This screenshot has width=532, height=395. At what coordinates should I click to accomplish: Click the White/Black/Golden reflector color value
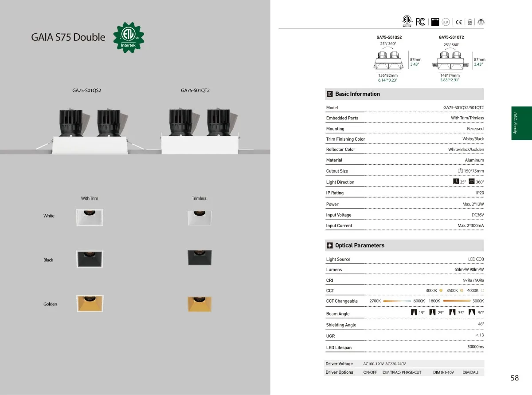[466, 150]
